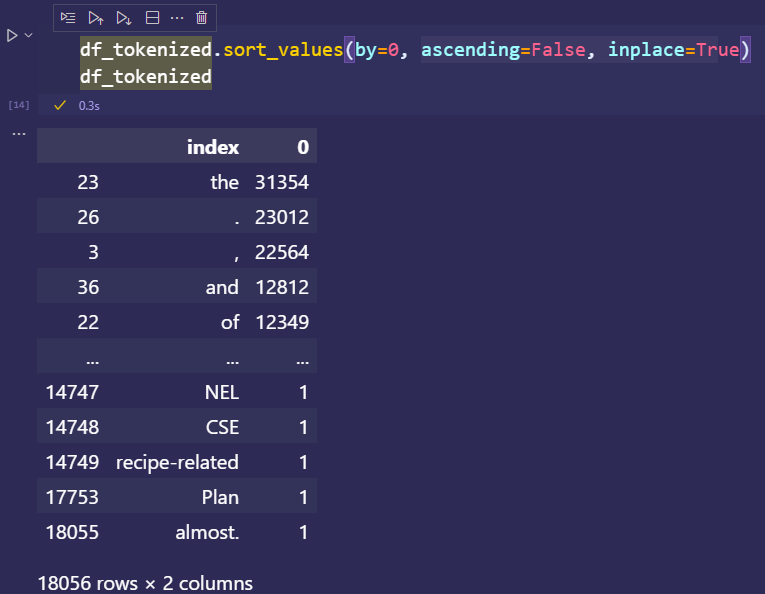
Task: Click 'inplace' parameter in code
Action: pyautogui.click(x=646, y=50)
